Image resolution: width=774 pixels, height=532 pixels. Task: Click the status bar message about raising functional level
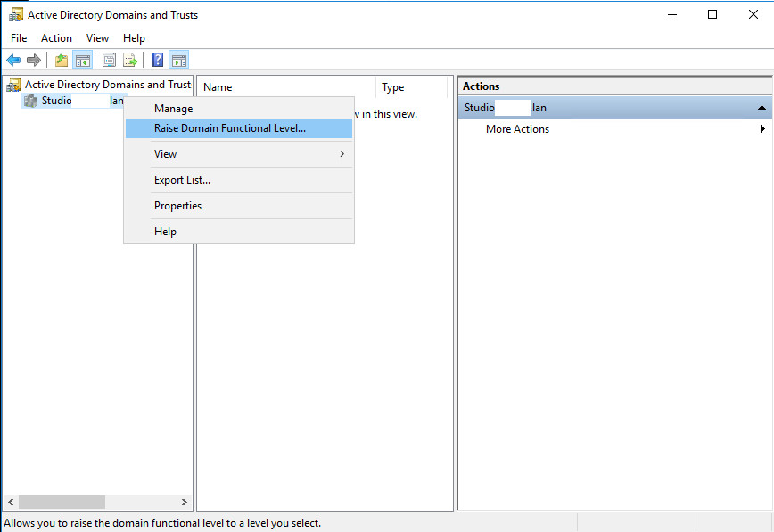[x=162, y=523]
